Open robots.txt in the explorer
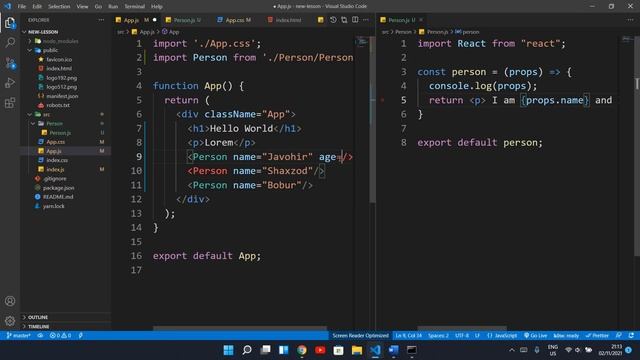Image resolution: width=640 pixels, height=360 pixels. (x=58, y=105)
